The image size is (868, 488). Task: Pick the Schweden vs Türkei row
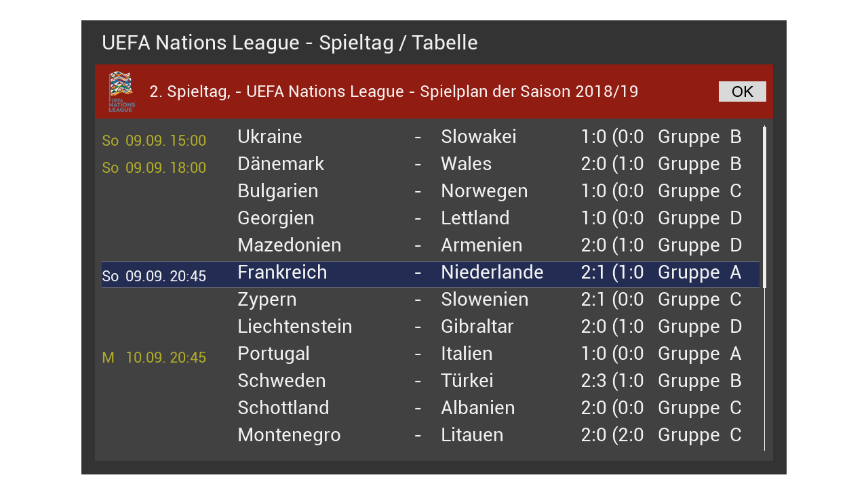[x=431, y=381]
